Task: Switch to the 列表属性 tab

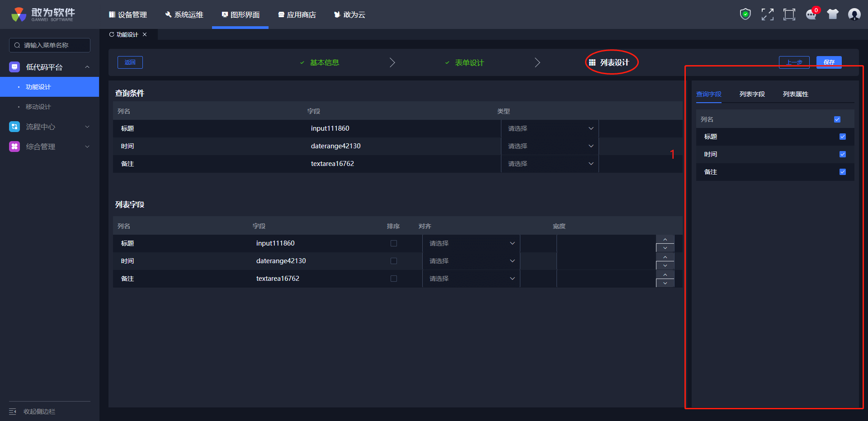Action: 795,94
